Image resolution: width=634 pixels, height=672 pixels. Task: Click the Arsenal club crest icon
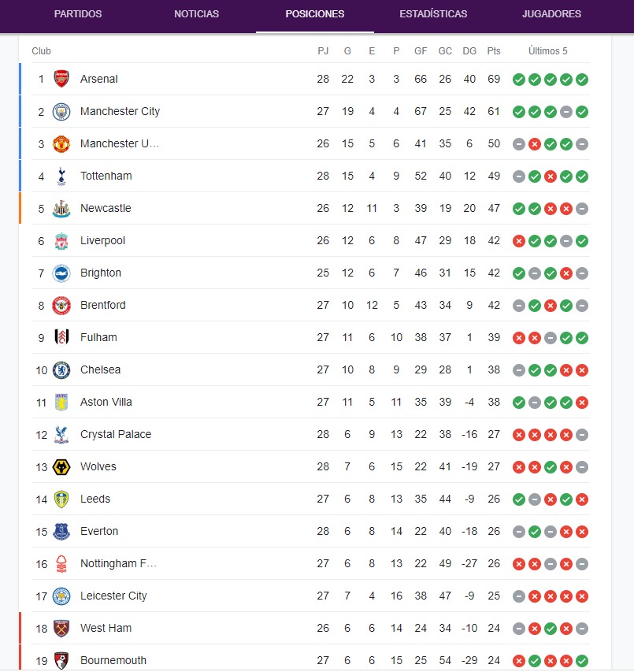pos(61,79)
